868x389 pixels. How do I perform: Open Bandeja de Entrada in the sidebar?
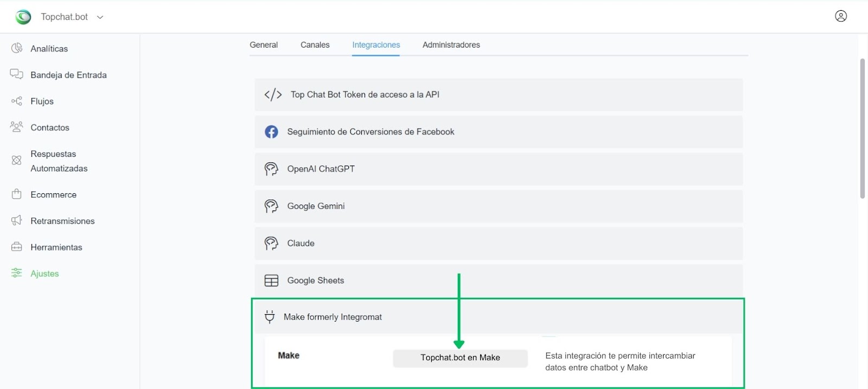[x=68, y=75]
